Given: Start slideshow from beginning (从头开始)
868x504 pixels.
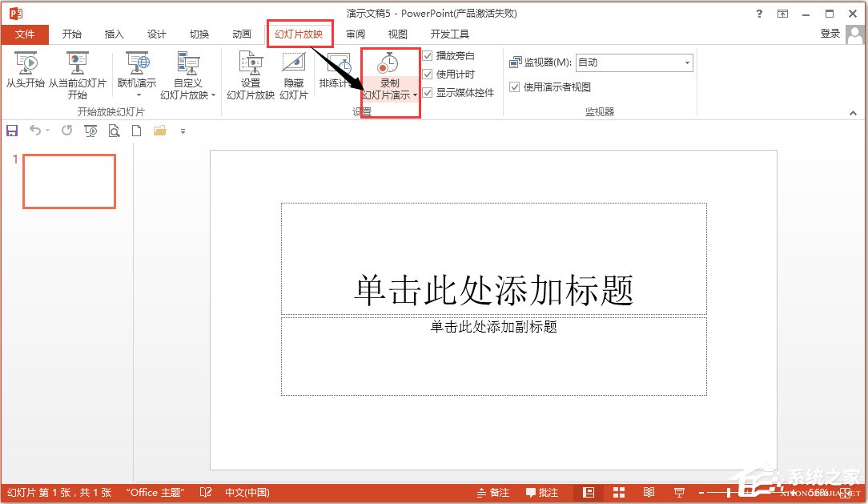Looking at the screenshot, I should coord(26,70).
